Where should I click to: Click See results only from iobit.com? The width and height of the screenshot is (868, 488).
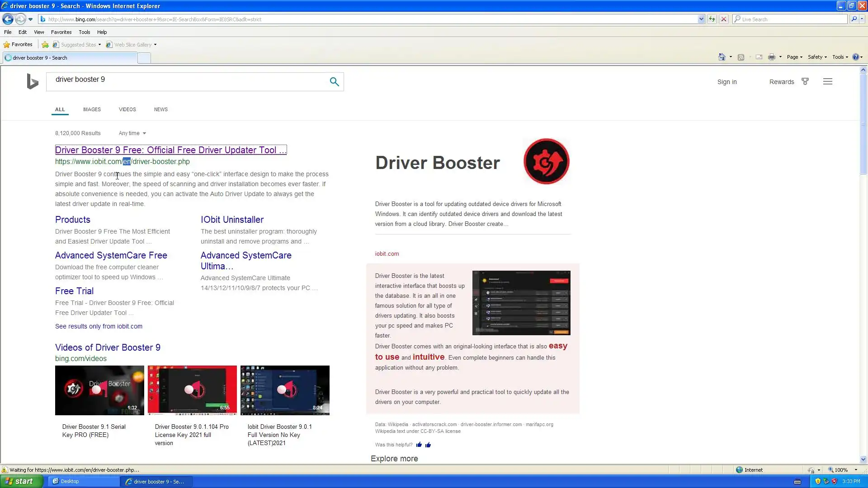(x=99, y=326)
